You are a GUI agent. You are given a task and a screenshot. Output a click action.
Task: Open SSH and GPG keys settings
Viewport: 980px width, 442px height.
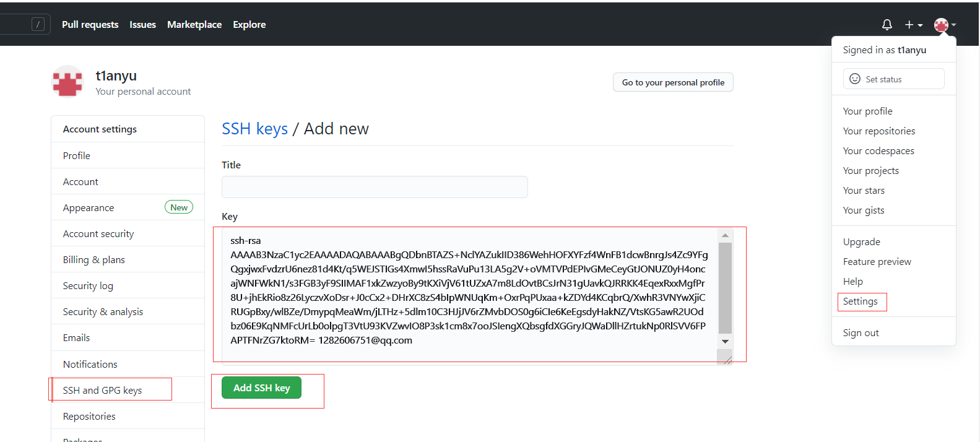click(103, 390)
